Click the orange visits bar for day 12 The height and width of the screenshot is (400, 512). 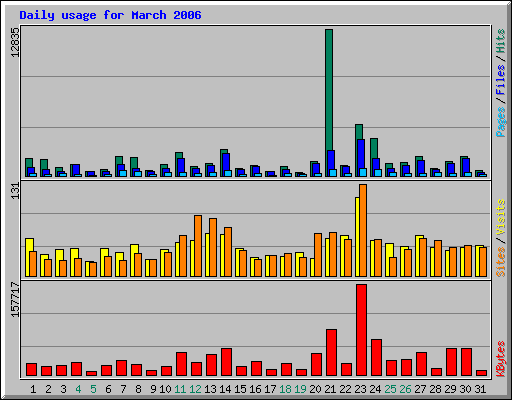pos(198,246)
